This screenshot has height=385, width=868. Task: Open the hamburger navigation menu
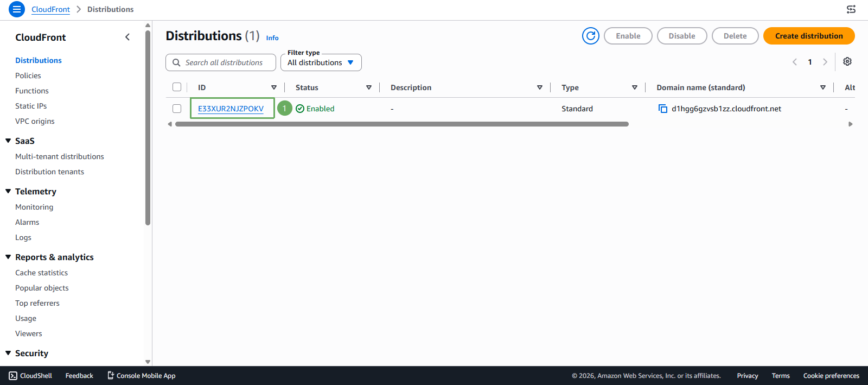click(x=17, y=9)
